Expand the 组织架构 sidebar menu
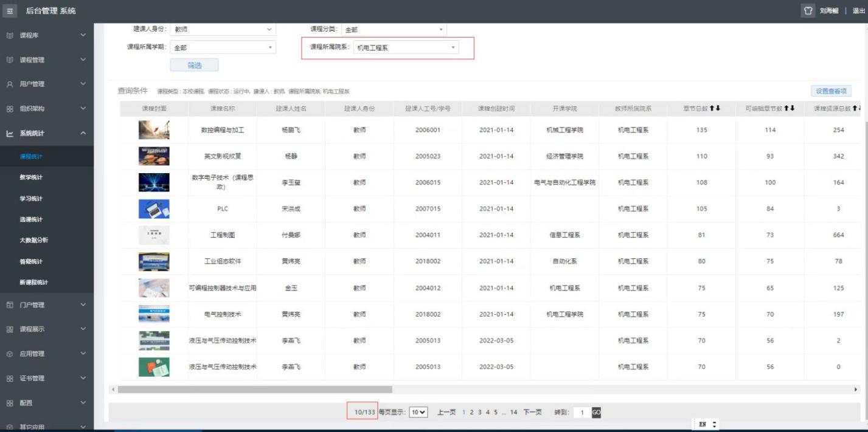The height and width of the screenshot is (432, 868). (x=83, y=109)
